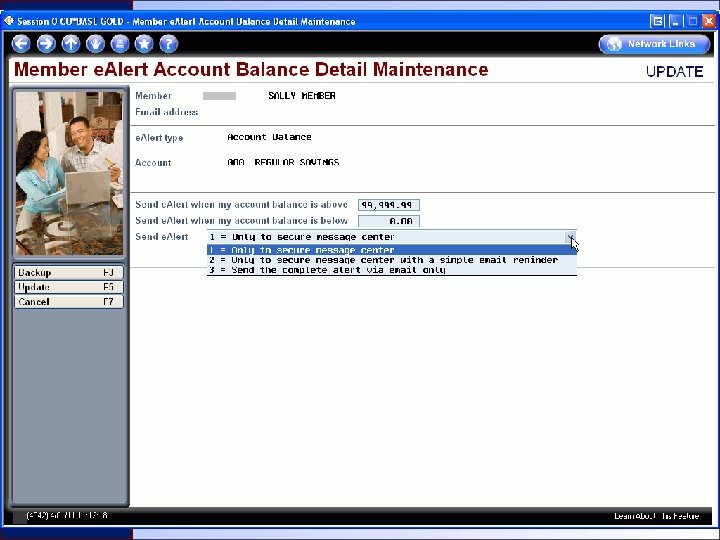Open help with the question mark icon
720x540 pixels.
pos(169,44)
